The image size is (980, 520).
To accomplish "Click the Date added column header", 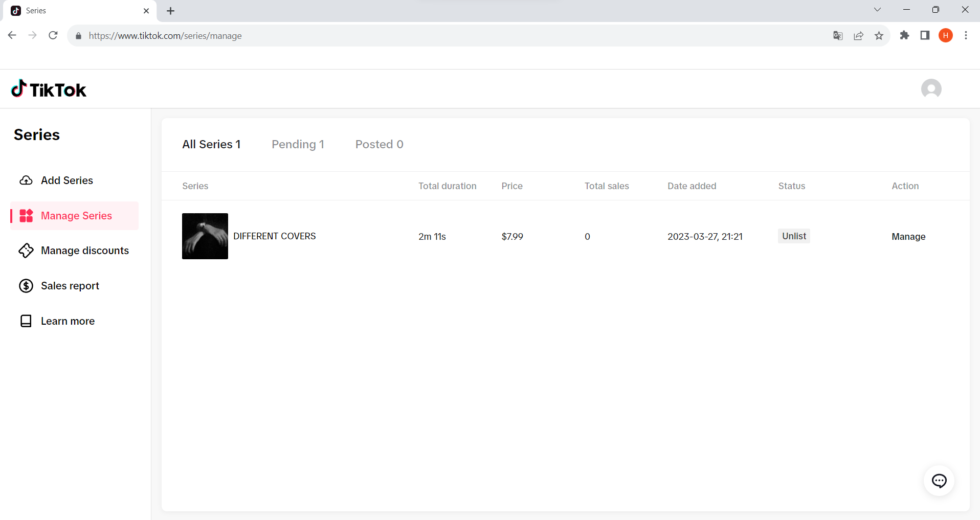I will pyautogui.click(x=692, y=186).
